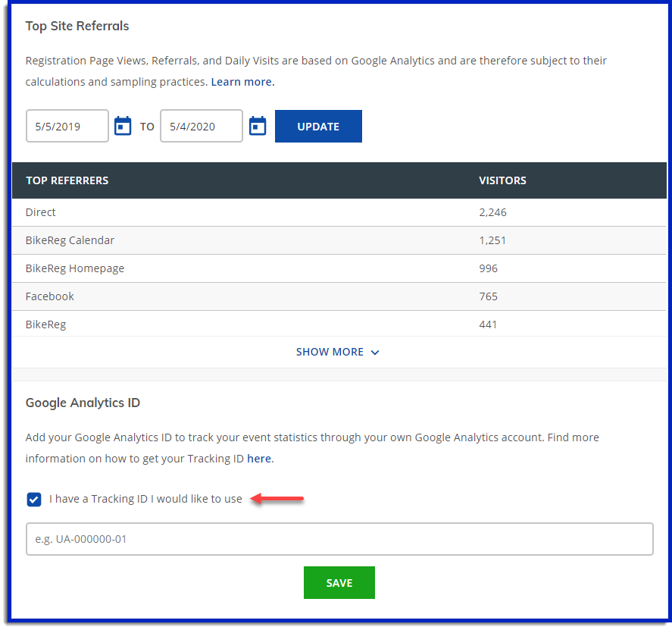Click the Top Referrers column header

coord(67,180)
